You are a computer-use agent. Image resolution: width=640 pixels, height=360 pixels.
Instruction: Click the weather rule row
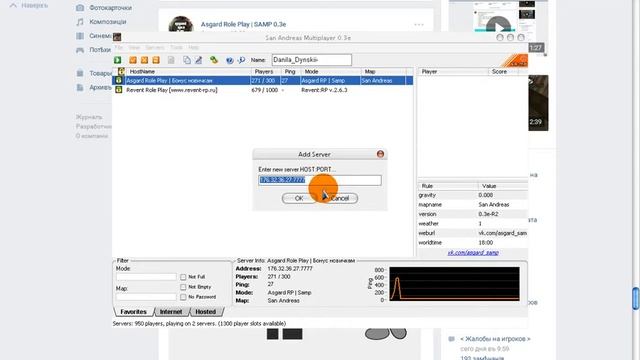click(473, 224)
